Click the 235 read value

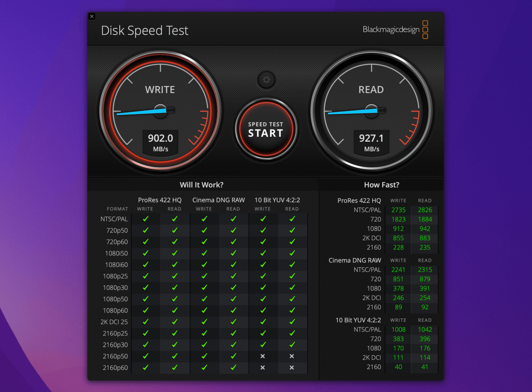(x=425, y=247)
